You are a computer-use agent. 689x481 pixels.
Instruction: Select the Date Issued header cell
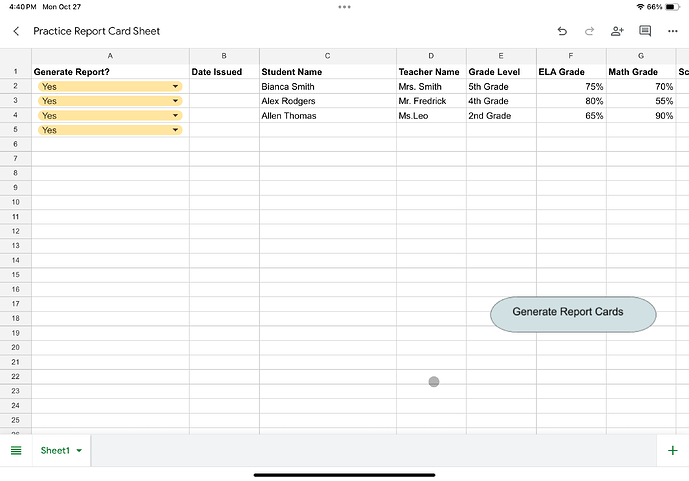pos(224,72)
